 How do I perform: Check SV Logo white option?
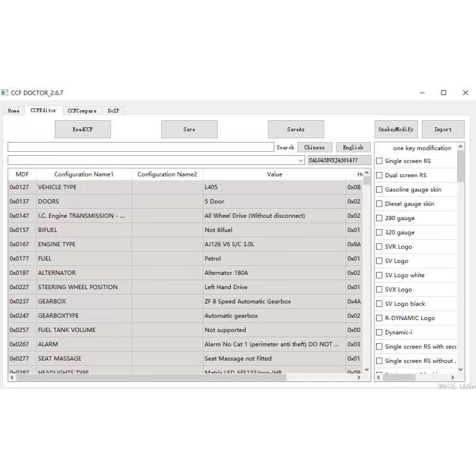coord(379,275)
